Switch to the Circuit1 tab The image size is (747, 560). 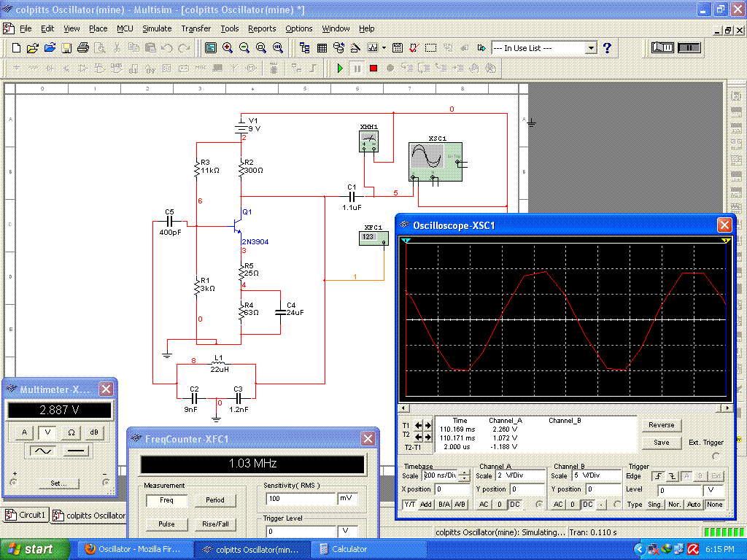coord(26,516)
